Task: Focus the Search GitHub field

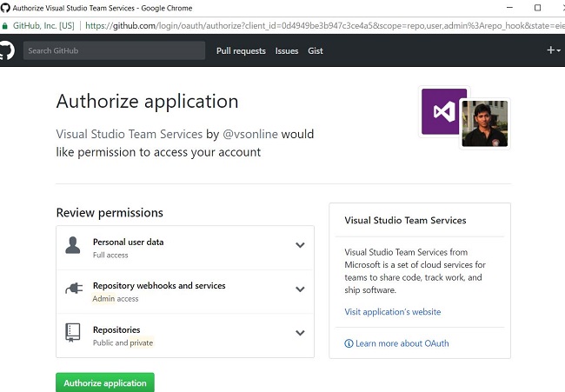Action: coord(114,50)
